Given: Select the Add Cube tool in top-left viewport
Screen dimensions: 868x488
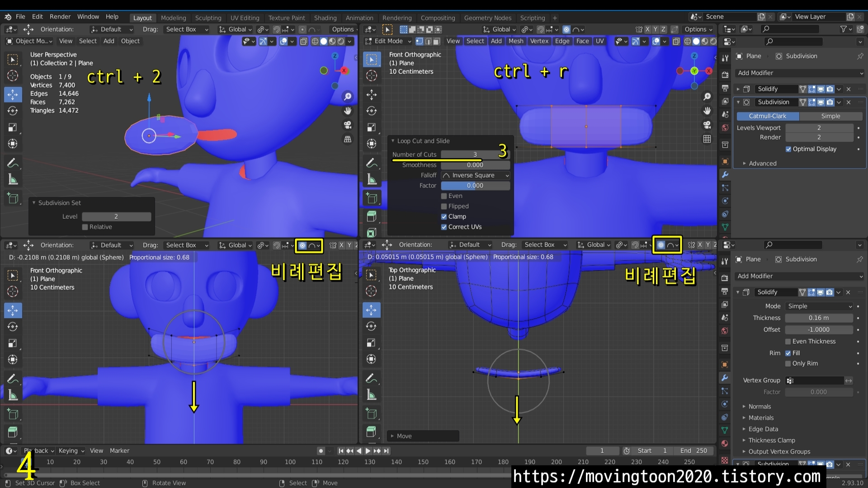Looking at the screenshot, I should [x=13, y=198].
